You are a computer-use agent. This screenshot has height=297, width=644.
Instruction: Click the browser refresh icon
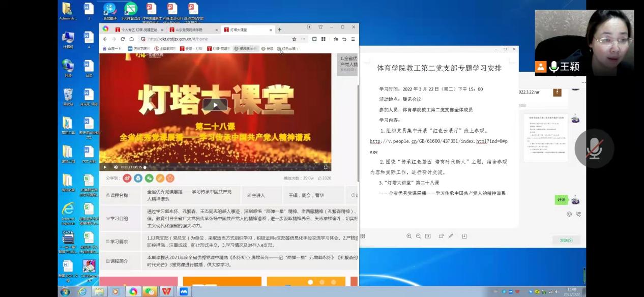pyautogui.click(x=122, y=39)
